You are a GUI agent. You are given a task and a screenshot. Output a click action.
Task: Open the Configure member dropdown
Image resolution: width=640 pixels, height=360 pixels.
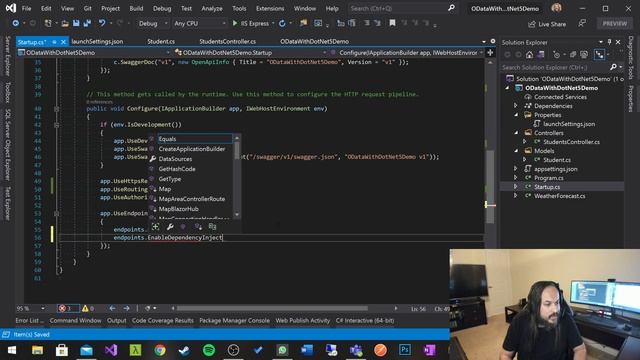click(x=407, y=53)
